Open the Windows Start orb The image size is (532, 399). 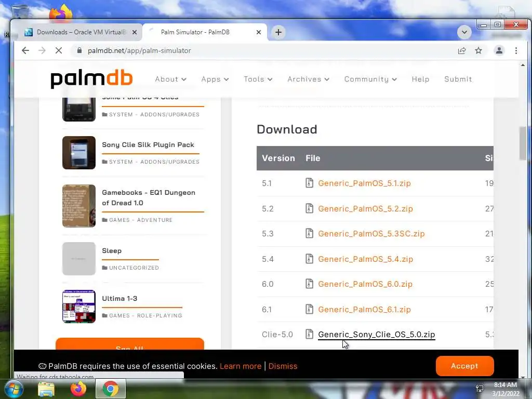click(14, 389)
